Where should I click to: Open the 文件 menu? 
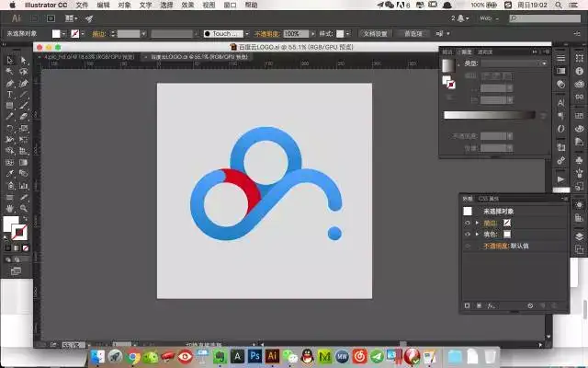82,5
